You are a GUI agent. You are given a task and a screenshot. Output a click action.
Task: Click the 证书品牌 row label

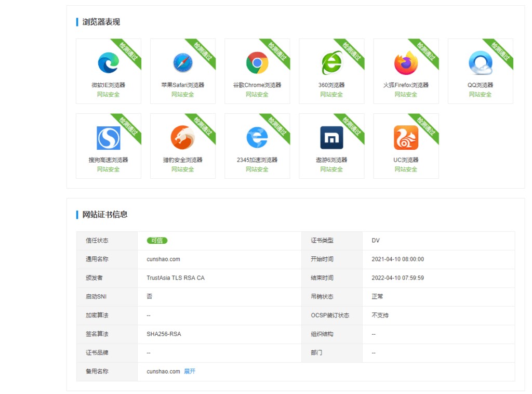coord(97,352)
